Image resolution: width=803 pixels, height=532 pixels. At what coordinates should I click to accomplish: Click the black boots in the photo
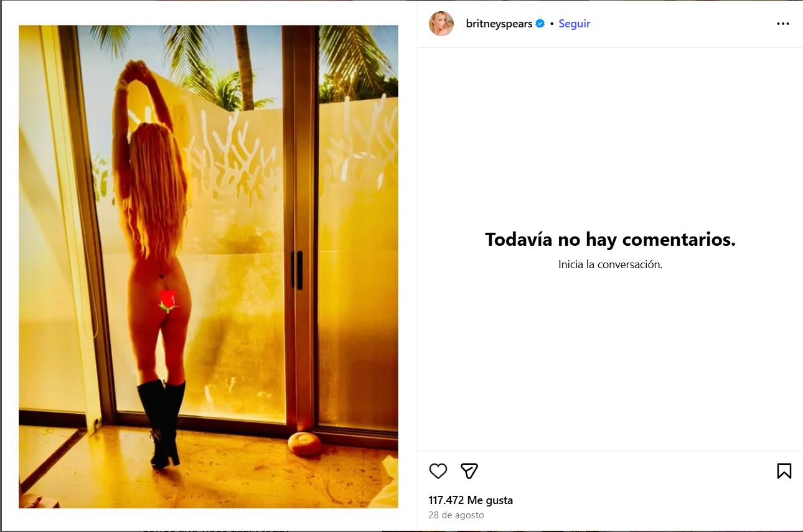click(x=161, y=423)
